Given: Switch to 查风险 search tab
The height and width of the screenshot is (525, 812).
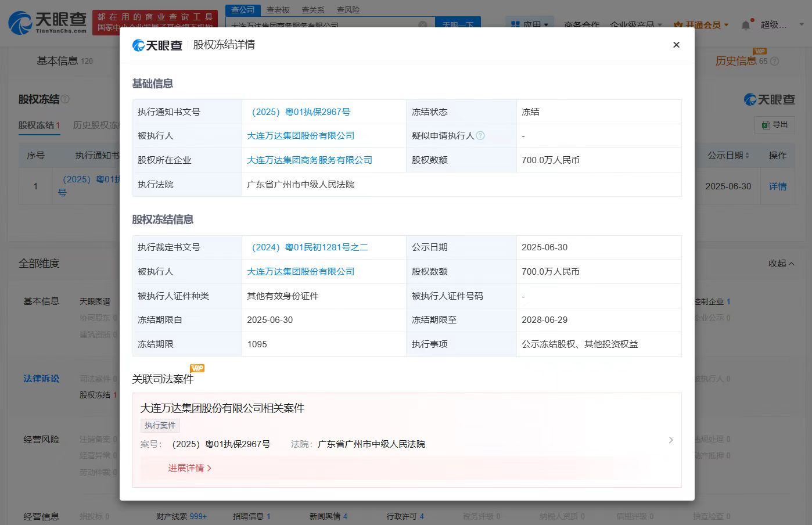Looking at the screenshot, I should pos(348,10).
